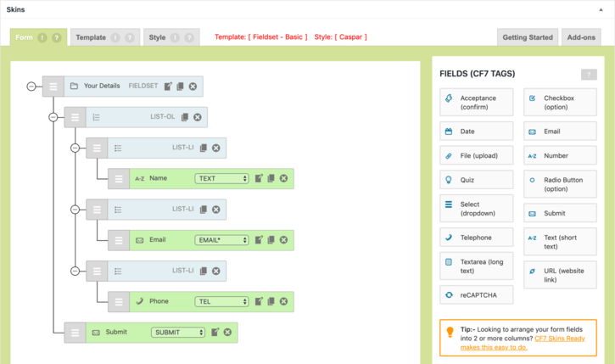The width and height of the screenshot is (615, 364).
Task: Click the drag handle of Name row
Action: 119,179
